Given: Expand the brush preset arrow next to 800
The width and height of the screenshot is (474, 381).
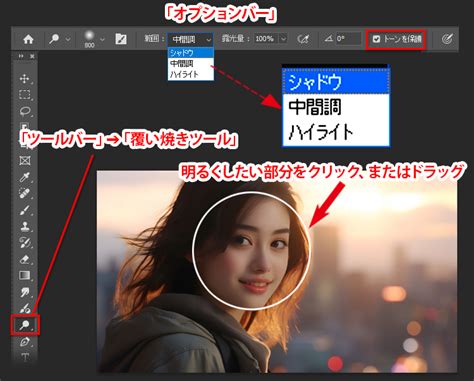Looking at the screenshot, I should point(102,39).
